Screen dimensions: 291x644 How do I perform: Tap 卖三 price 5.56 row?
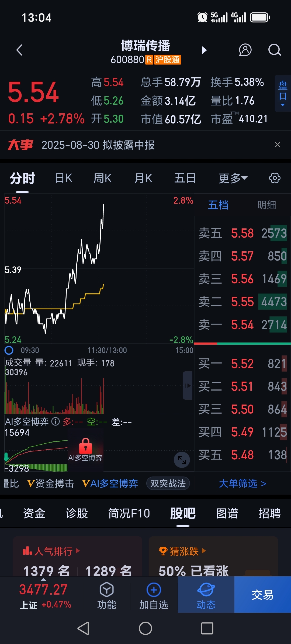pyautogui.click(x=242, y=279)
